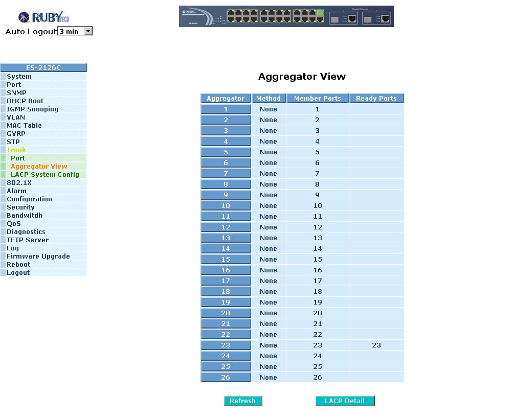Click Member Ports value 13
Viewport: 514px width, 420px height.
pos(317,238)
